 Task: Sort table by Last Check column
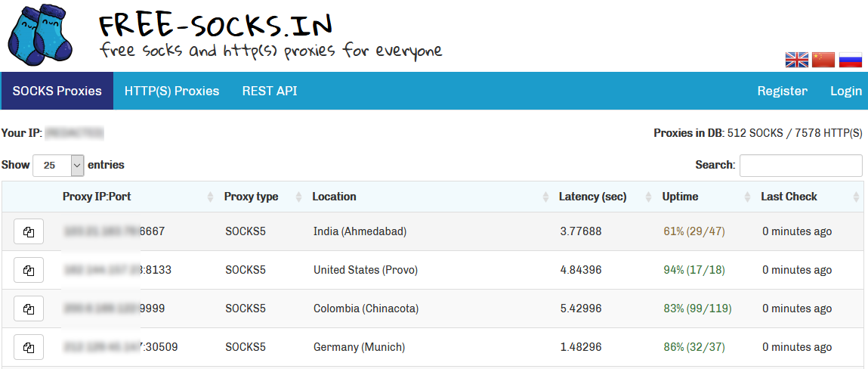coord(789,197)
